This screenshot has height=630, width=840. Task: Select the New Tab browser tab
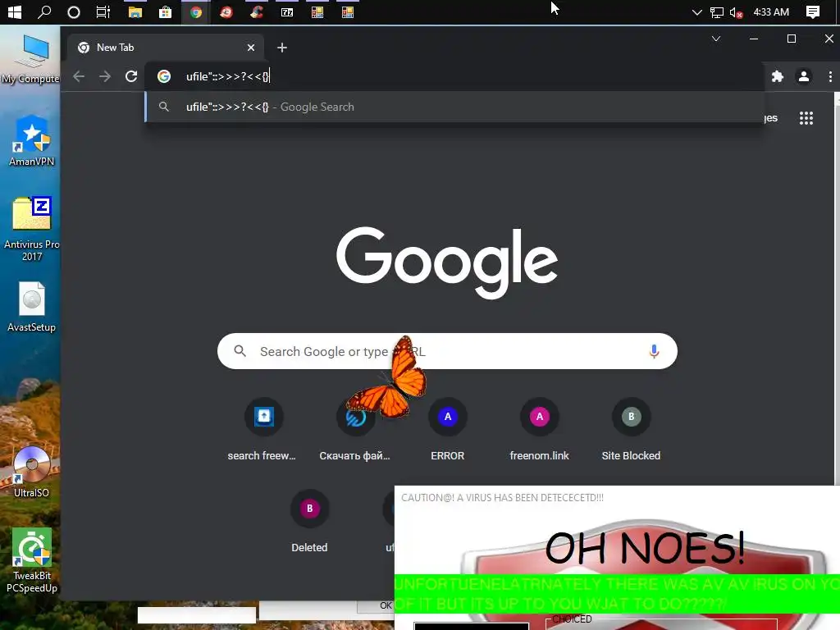point(166,48)
